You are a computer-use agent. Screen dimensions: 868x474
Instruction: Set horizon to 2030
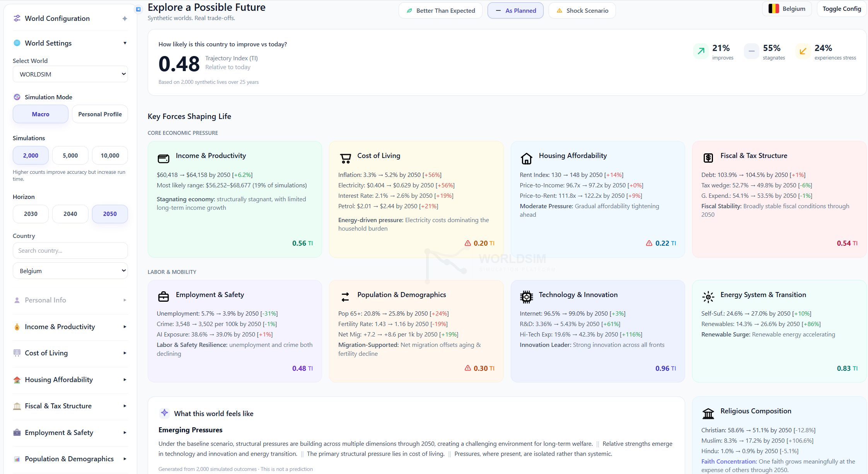click(x=31, y=214)
